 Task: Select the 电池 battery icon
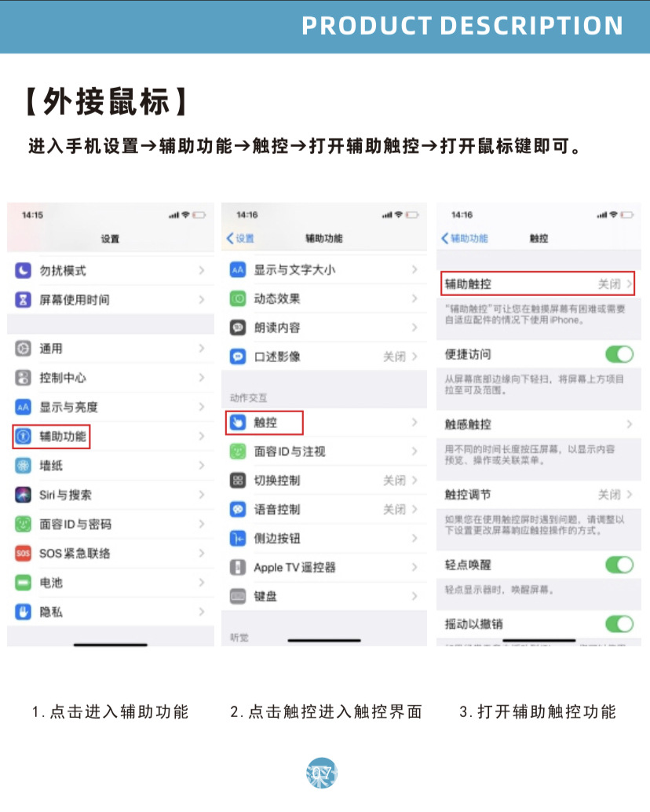coord(23,583)
